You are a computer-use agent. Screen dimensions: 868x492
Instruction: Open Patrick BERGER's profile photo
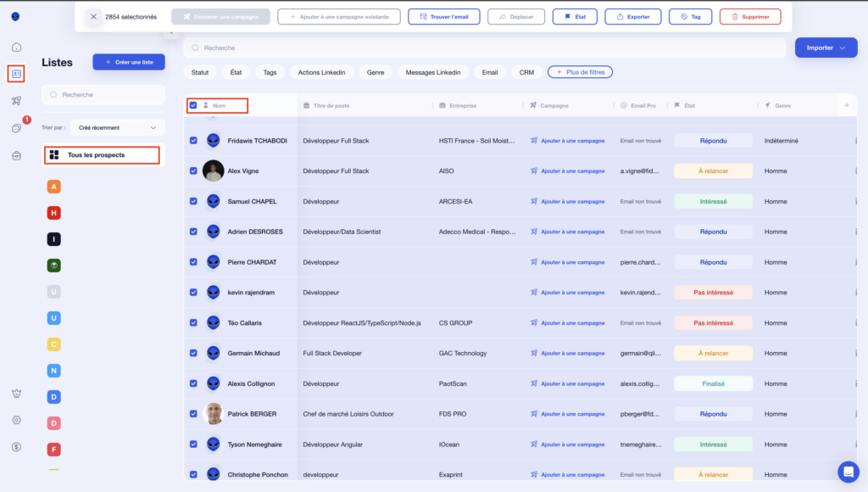(x=213, y=414)
